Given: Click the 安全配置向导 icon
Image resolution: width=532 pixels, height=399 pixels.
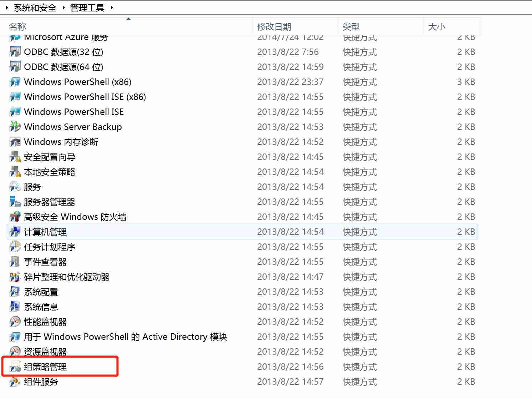Looking at the screenshot, I should 15,157.
